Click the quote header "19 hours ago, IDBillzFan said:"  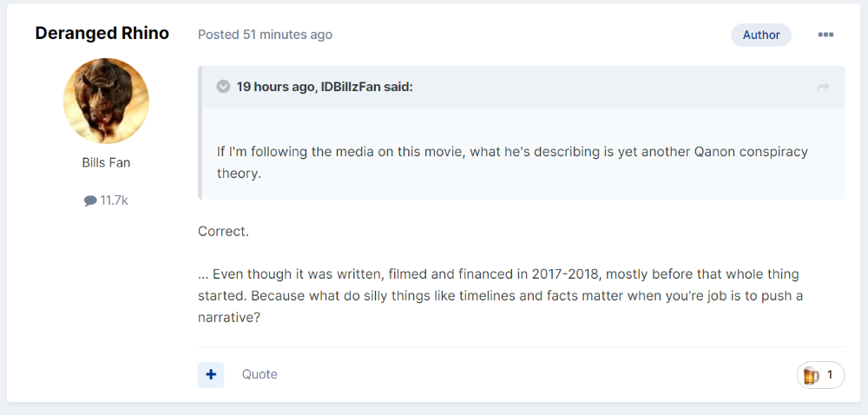[325, 87]
